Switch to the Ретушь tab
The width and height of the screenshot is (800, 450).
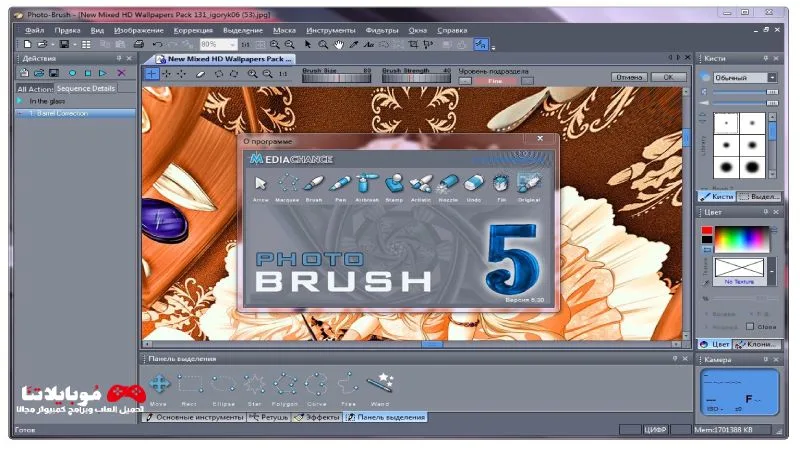pyautogui.click(x=269, y=417)
